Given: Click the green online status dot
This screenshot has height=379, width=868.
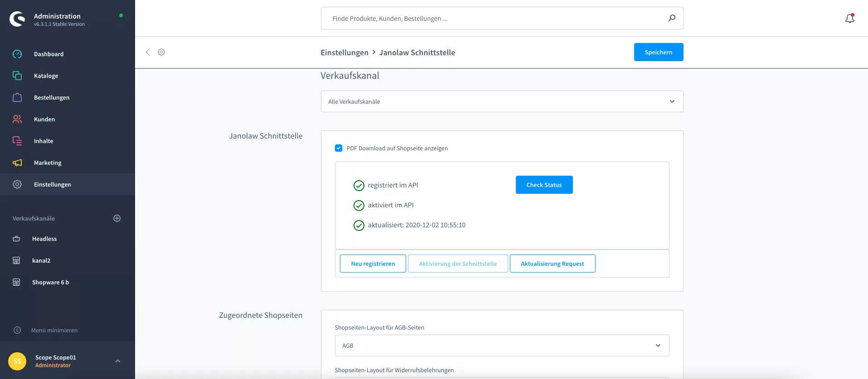Looking at the screenshot, I should tap(121, 15).
